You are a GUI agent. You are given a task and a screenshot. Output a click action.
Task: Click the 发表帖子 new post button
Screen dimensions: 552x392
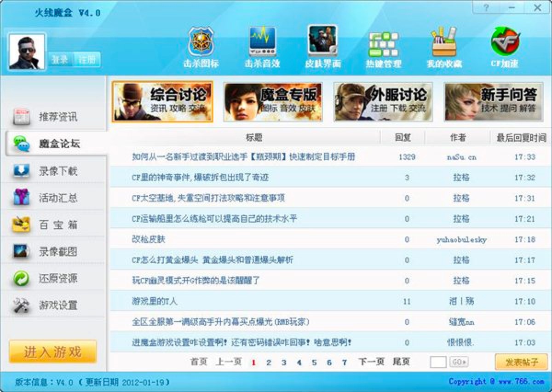point(522,362)
